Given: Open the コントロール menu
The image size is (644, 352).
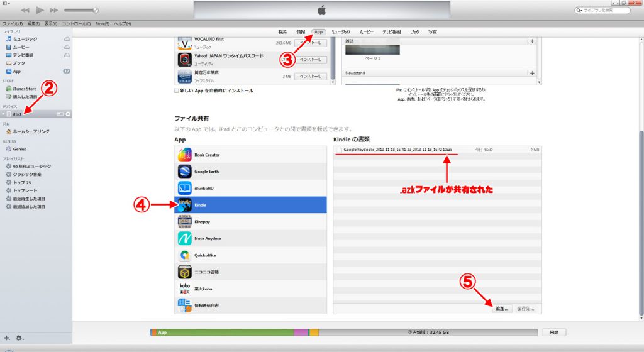Looking at the screenshot, I should tap(76, 24).
